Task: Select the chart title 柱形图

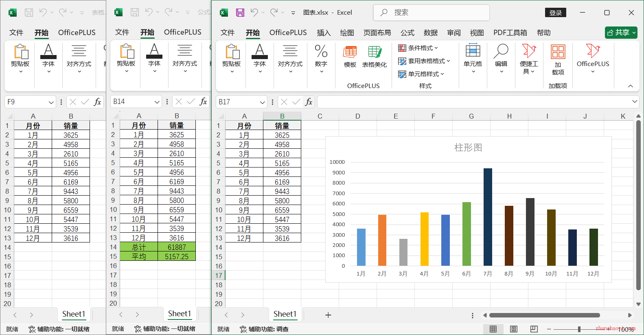Action: tap(468, 148)
